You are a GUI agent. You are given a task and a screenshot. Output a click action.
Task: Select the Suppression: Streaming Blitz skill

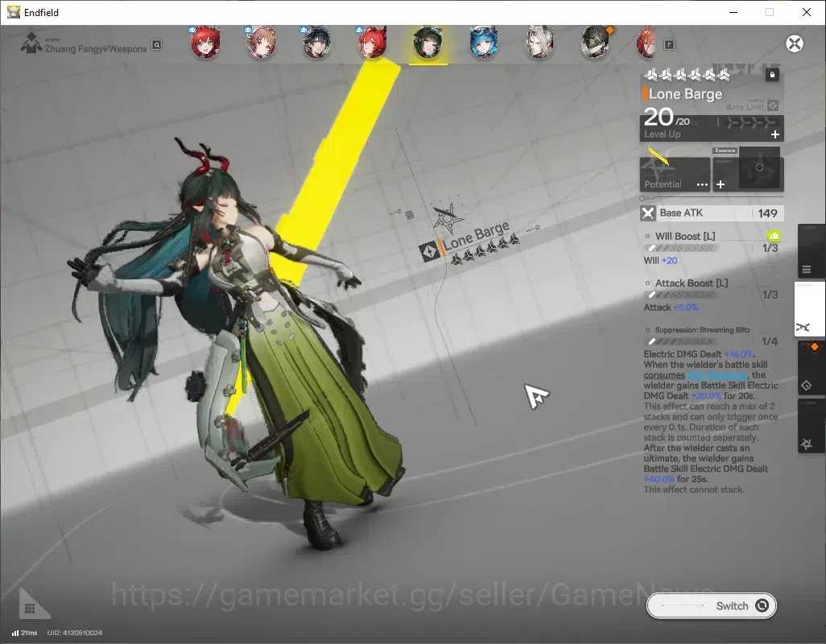tap(702, 330)
